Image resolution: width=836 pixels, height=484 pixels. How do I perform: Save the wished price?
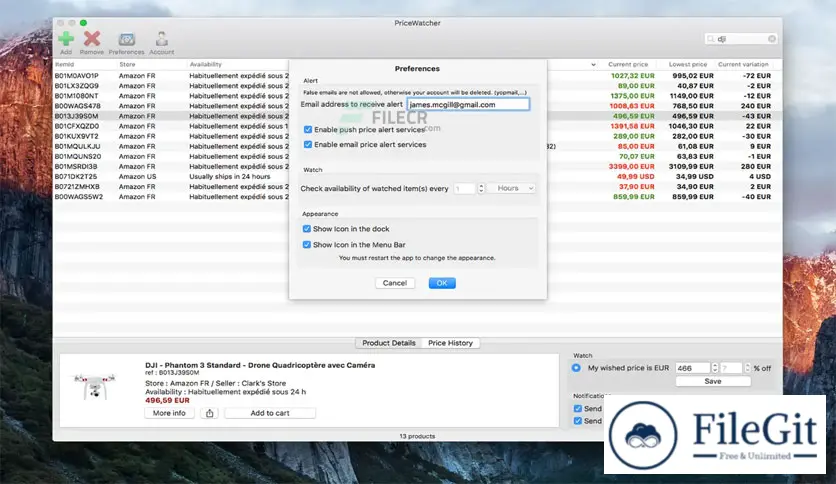click(x=713, y=381)
